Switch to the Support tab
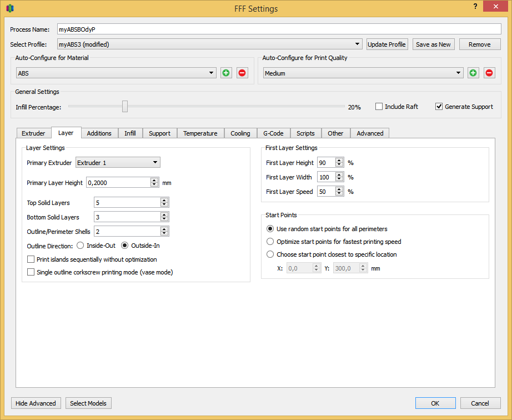The width and height of the screenshot is (512, 420). 160,133
